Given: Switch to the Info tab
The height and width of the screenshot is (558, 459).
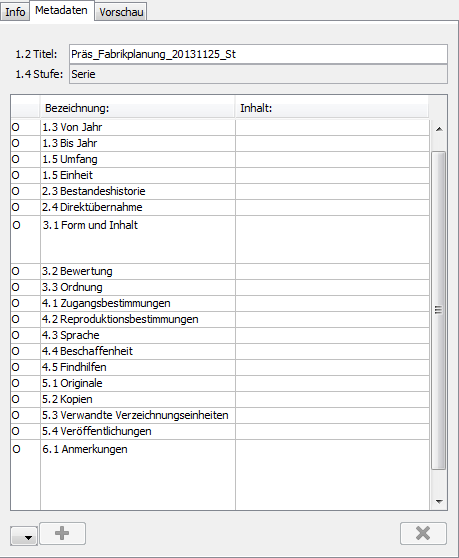Looking at the screenshot, I should coord(15,12).
